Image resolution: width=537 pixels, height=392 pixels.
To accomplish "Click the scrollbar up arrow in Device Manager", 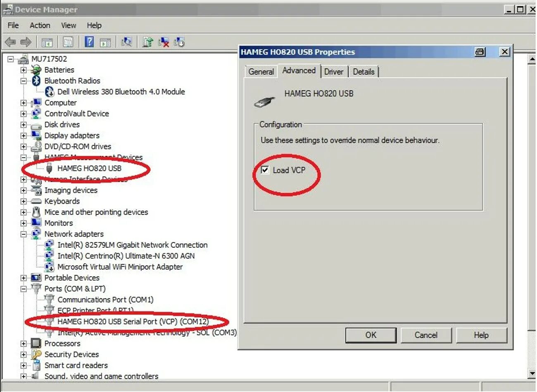I will click(x=532, y=59).
